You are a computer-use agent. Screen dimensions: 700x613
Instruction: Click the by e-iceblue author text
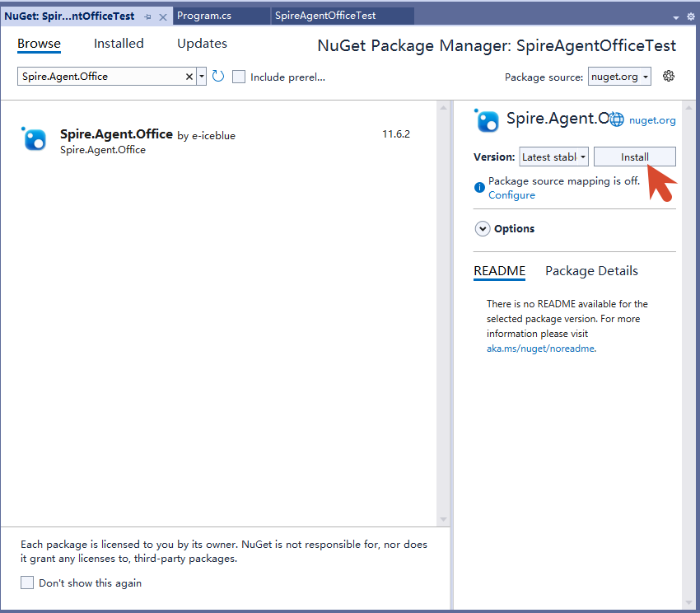pos(206,136)
